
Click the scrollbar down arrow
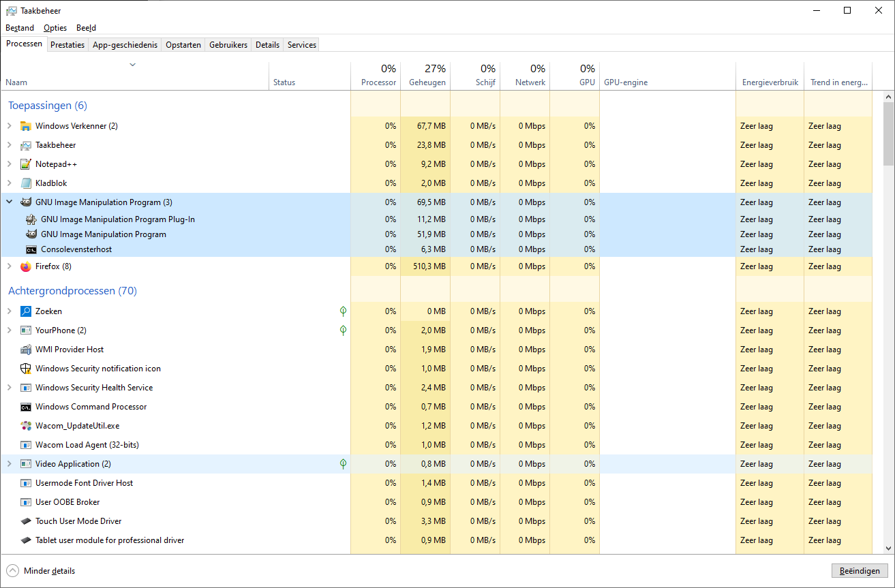888,548
